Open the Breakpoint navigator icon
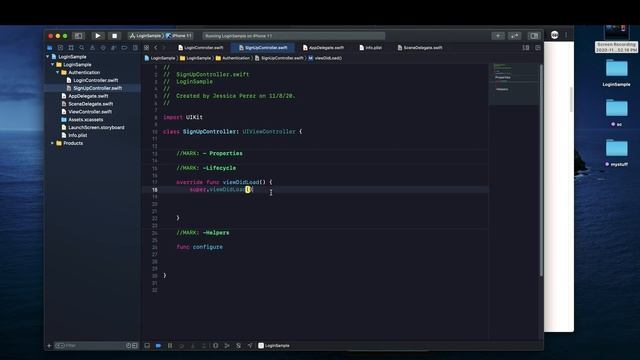This screenshot has width=640, height=360. coord(124,48)
